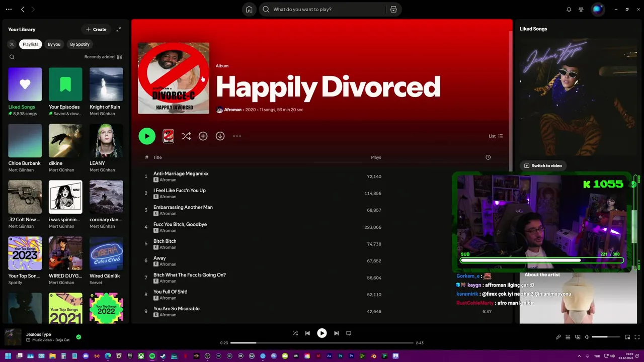Enable shuffle for the Happily Divorced album
644x362 pixels.
(186, 136)
